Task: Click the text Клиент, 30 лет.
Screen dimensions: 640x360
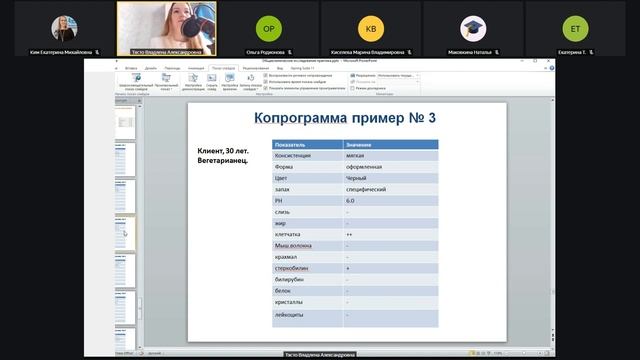Action: click(223, 151)
